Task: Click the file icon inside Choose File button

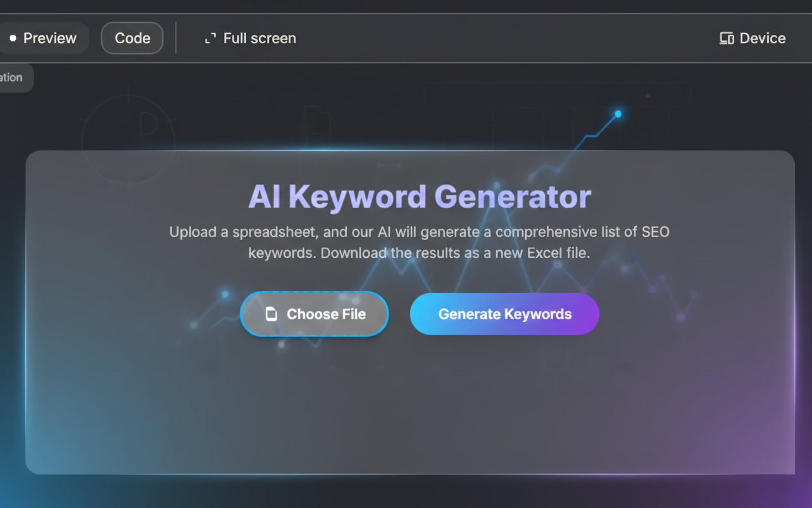Action: coord(273,314)
